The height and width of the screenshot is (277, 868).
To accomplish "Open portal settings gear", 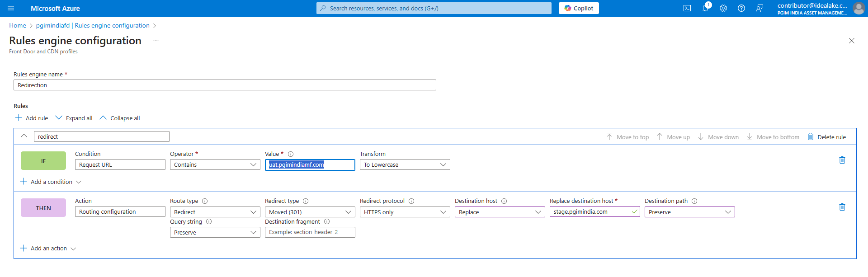I will [723, 8].
